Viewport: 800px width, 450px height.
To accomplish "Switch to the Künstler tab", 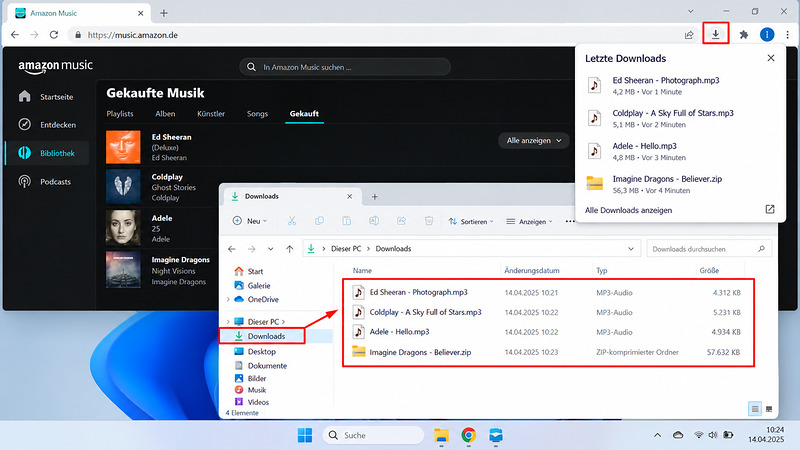I will click(x=211, y=114).
